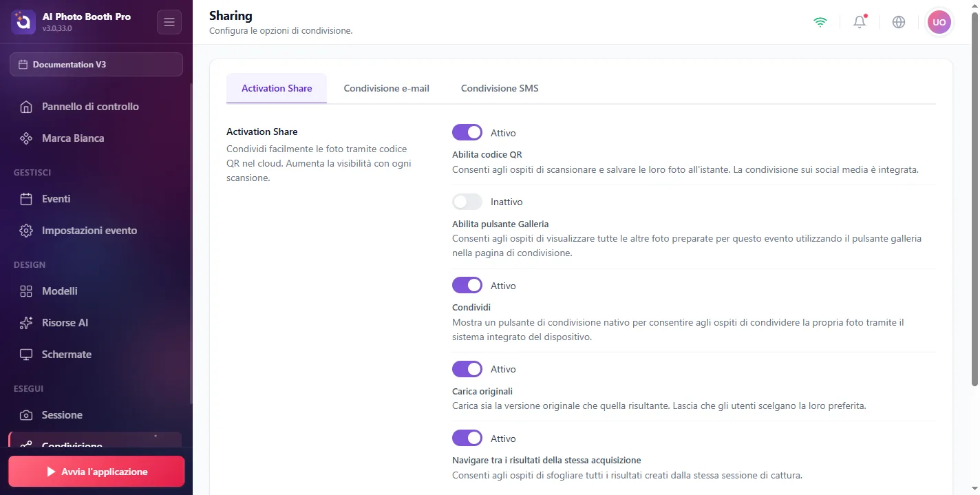This screenshot has height=495, width=980.
Task: Switch to Condivisione e-mail tab
Action: pyautogui.click(x=387, y=88)
